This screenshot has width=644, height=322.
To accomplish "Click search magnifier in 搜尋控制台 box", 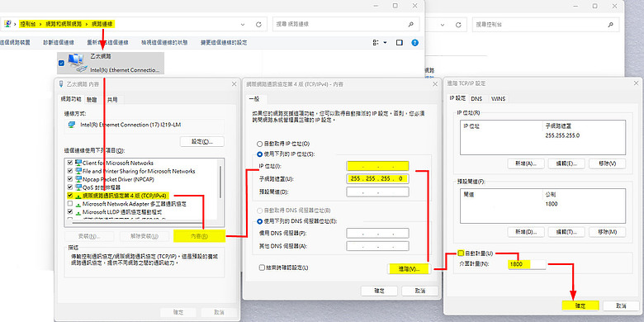I will [x=610, y=25].
